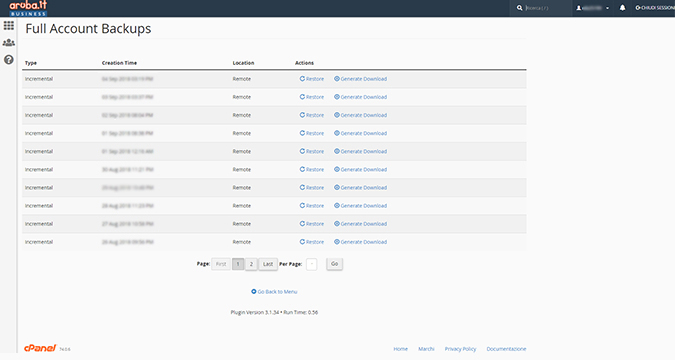Open the apps grid icon in sidebar
The image size is (675, 360).
pos(9,26)
